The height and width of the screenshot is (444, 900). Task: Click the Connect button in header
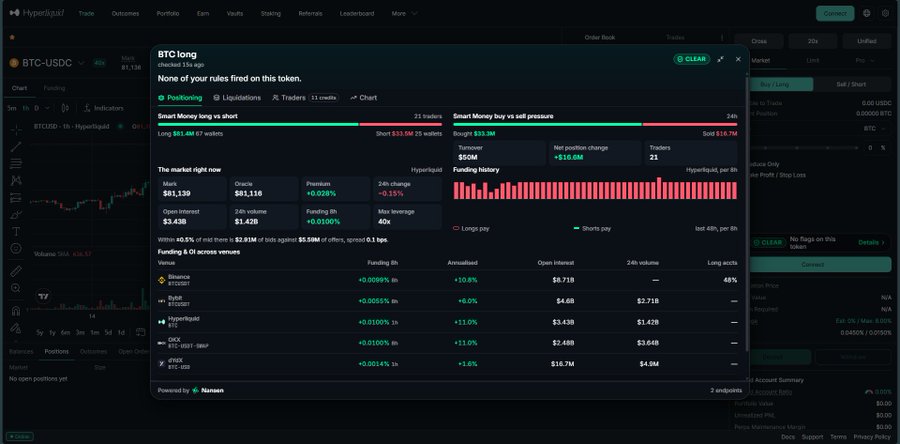(x=835, y=13)
